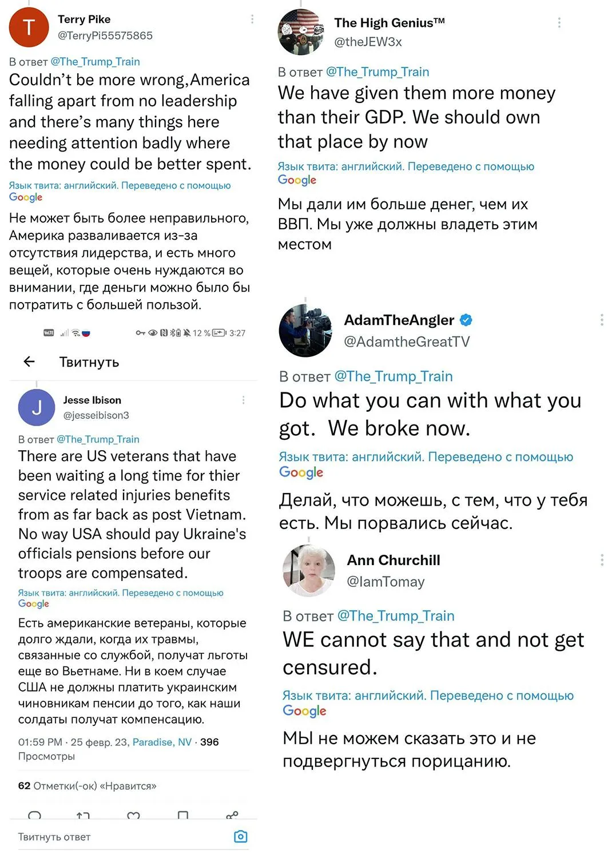Open Jesse Ibison's purple avatar

(37, 407)
